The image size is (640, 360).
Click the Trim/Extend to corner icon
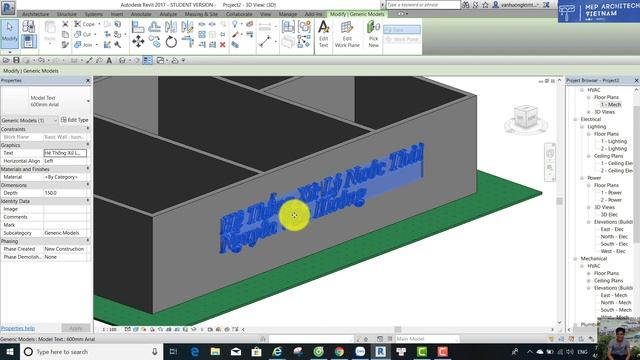coord(187,42)
